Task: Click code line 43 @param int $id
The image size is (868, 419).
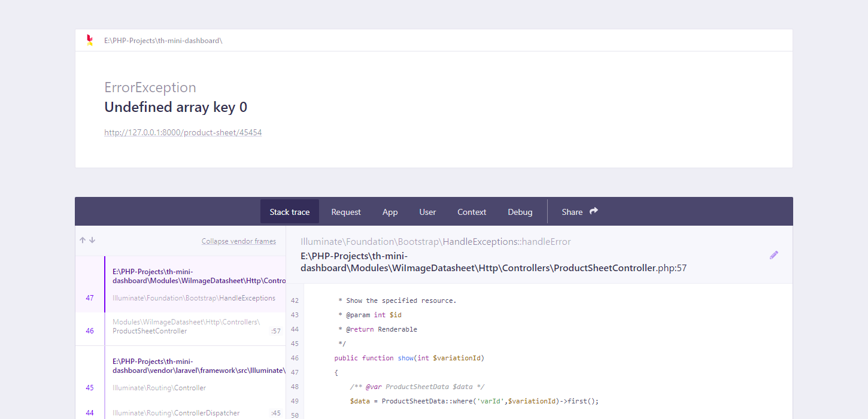Action: click(x=370, y=315)
